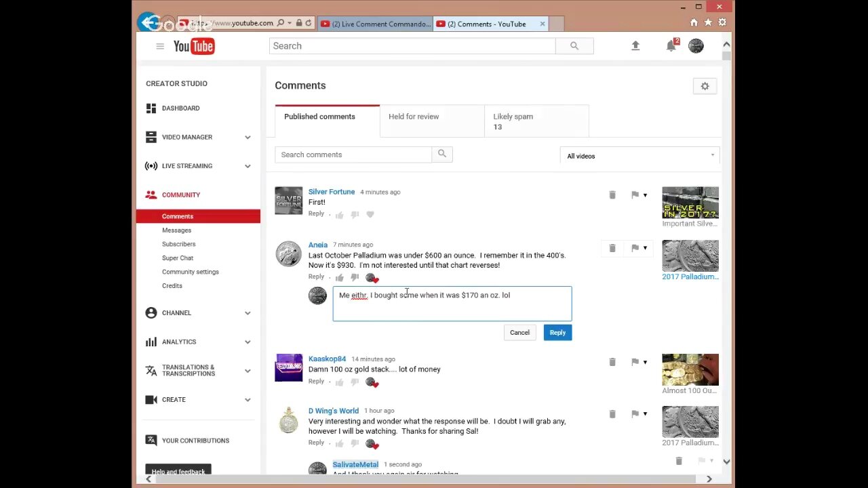Open the All videos filter dropdown
868x488 pixels.
[640, 156]
